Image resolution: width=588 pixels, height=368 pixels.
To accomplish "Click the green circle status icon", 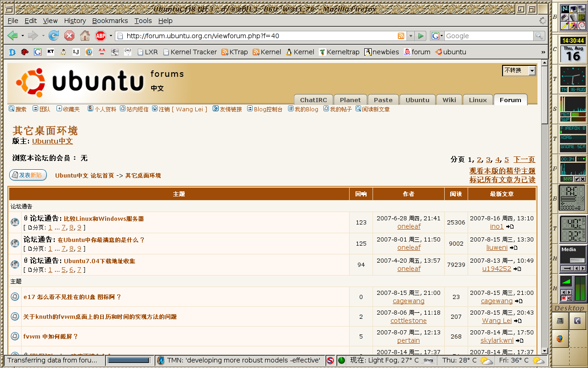I will click(x=341, y=361).
